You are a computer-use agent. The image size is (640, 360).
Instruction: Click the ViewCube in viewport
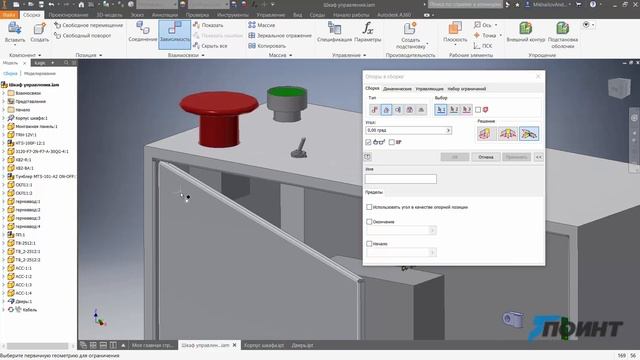pos(619,87)
